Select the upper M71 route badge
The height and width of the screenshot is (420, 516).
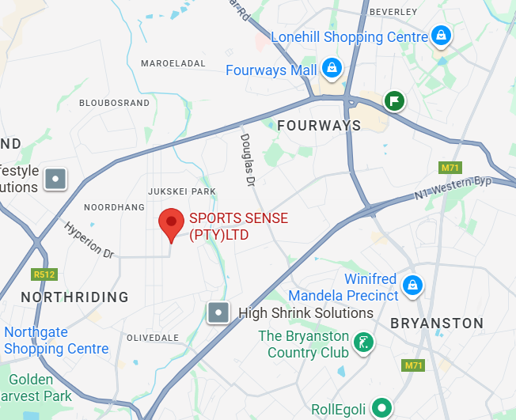click(450, 168)
